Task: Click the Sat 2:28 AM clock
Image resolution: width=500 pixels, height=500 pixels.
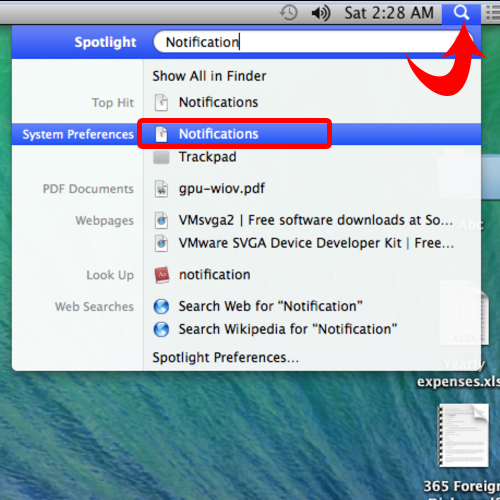Action: coord(389,13)
